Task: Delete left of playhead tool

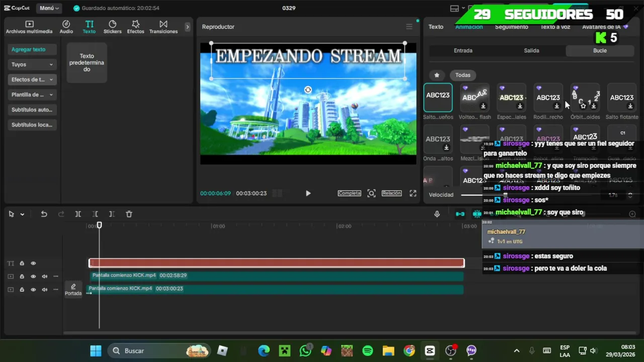Action: (95, 214)
